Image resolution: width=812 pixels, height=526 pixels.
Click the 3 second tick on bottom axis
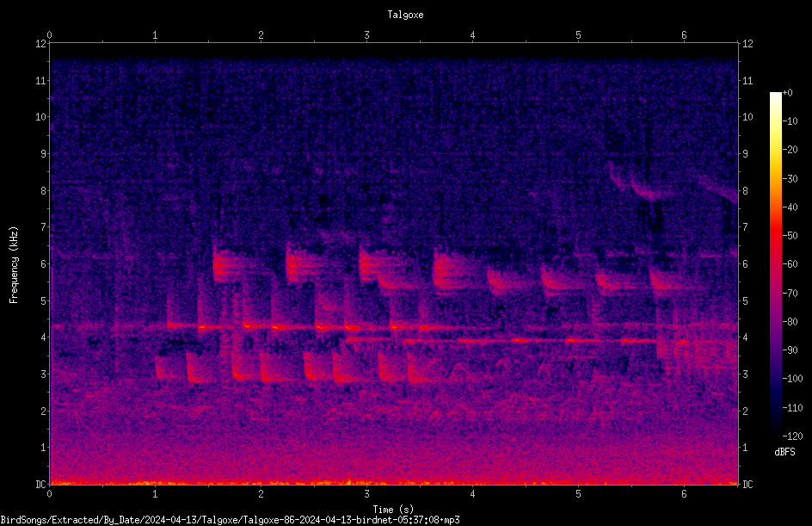366,494
